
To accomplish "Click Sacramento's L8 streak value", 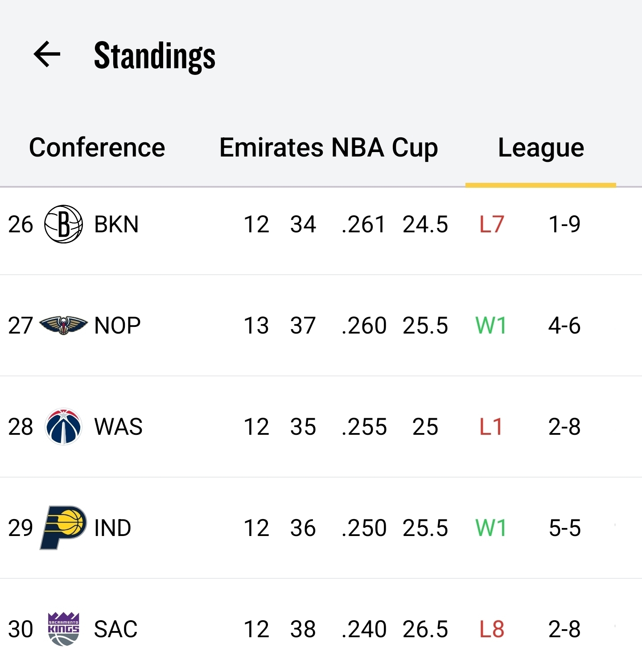I will click(x=491, y=629).
